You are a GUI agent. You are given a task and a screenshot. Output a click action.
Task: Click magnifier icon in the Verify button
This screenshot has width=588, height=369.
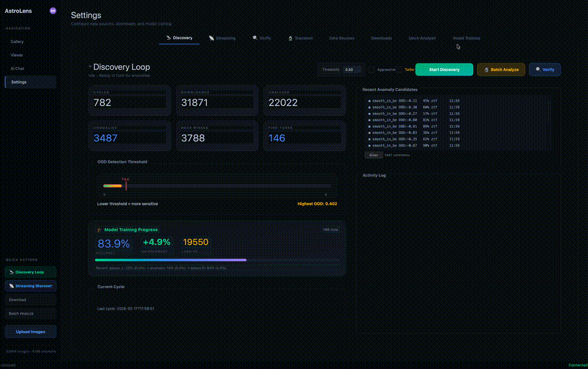coord(538,69)
